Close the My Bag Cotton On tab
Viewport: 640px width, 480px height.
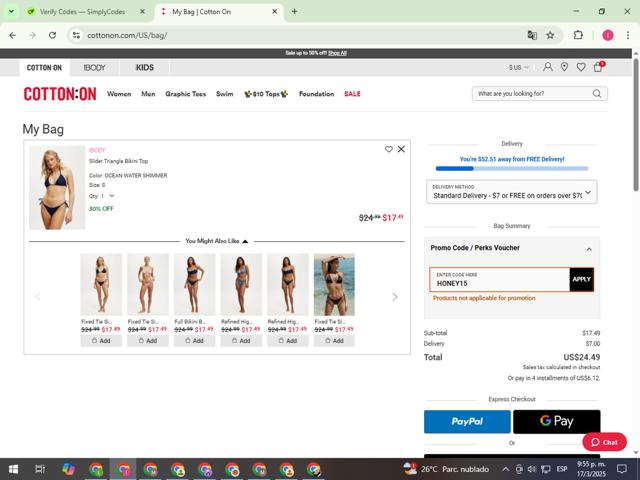coord(275,11)
